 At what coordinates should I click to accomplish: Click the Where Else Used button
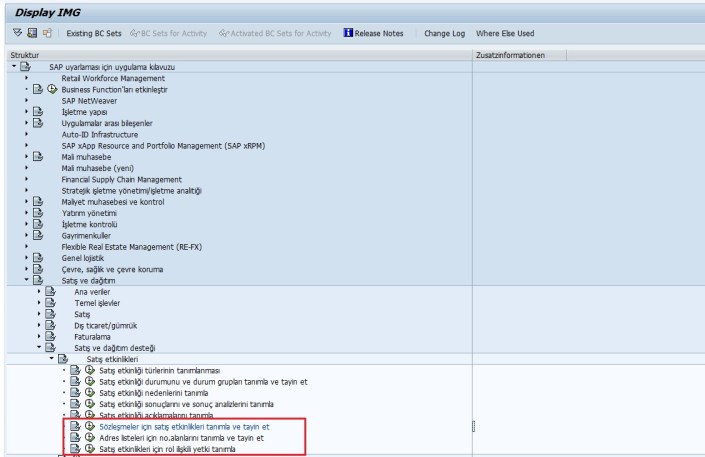(x=505, y=33)
